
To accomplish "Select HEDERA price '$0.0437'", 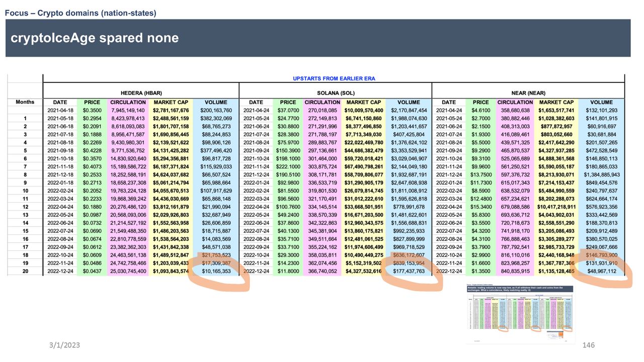I will coord(92,271).
